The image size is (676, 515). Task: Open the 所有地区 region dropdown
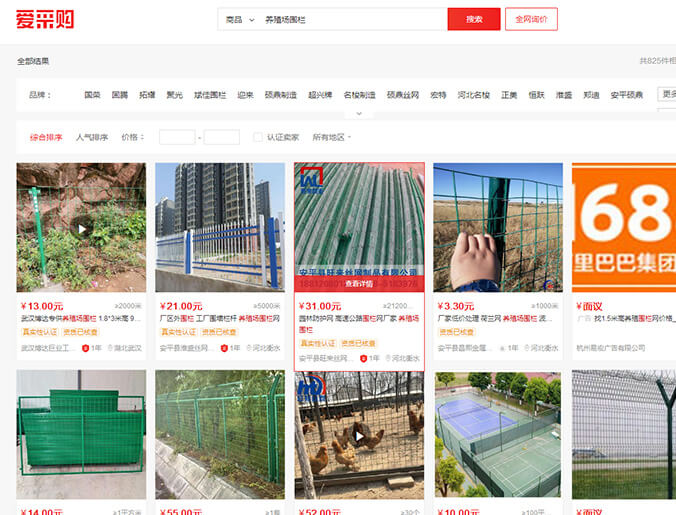332,137
